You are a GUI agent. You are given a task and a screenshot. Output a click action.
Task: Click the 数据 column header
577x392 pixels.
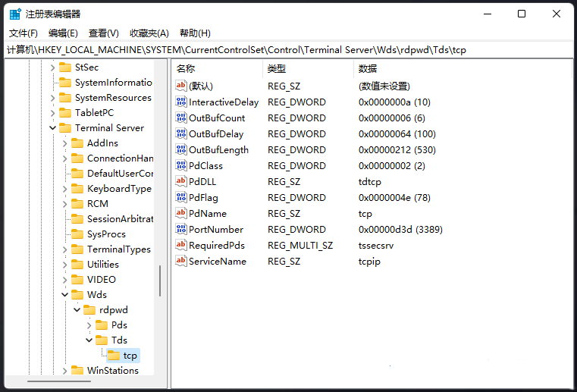463,68
